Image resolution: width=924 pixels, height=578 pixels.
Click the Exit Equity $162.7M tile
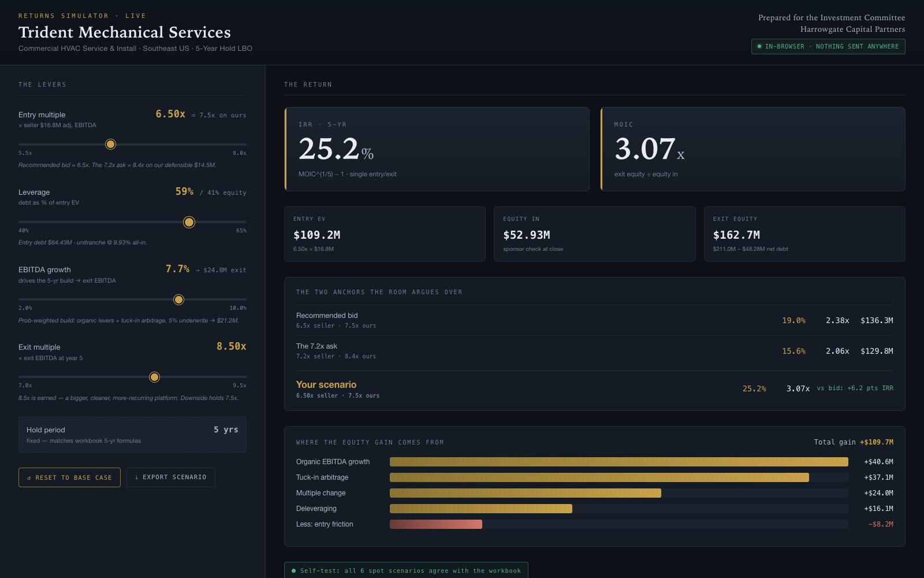point(804,234)
